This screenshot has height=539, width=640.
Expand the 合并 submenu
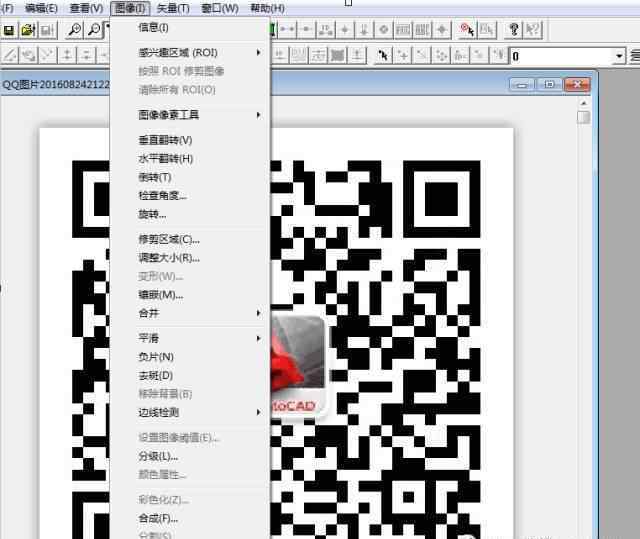(189, 313)
